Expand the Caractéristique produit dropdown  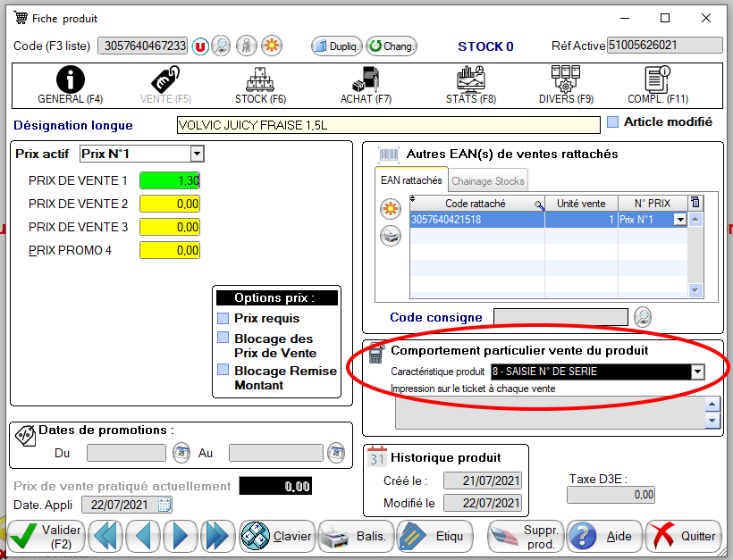(x=697, y=372)
